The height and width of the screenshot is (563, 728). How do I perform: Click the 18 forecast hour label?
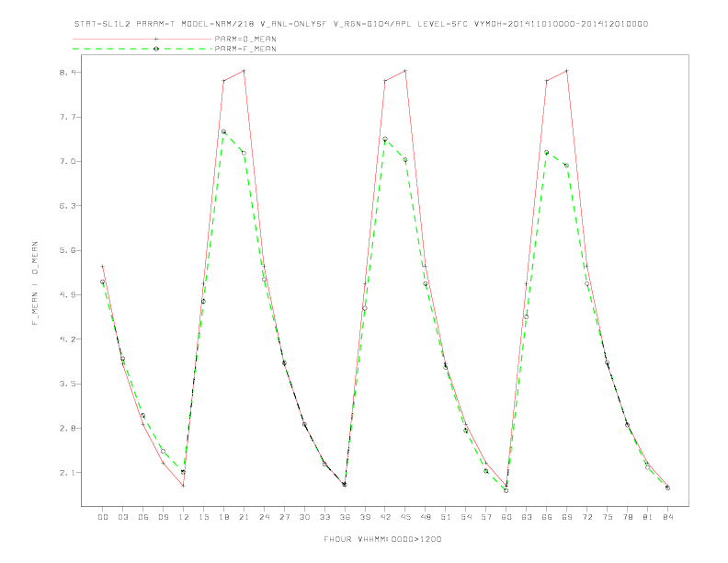tap(223, 517)
